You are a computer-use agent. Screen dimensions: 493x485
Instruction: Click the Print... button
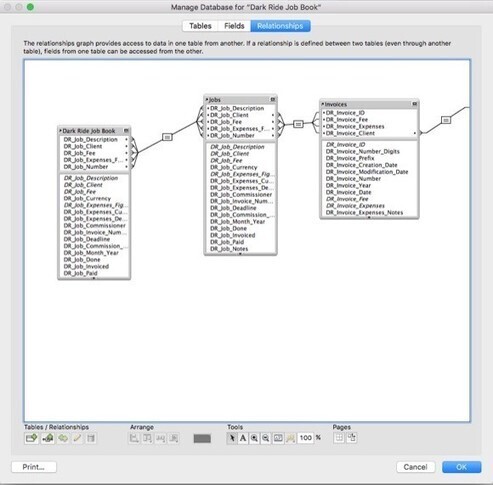tap(34, 467)
